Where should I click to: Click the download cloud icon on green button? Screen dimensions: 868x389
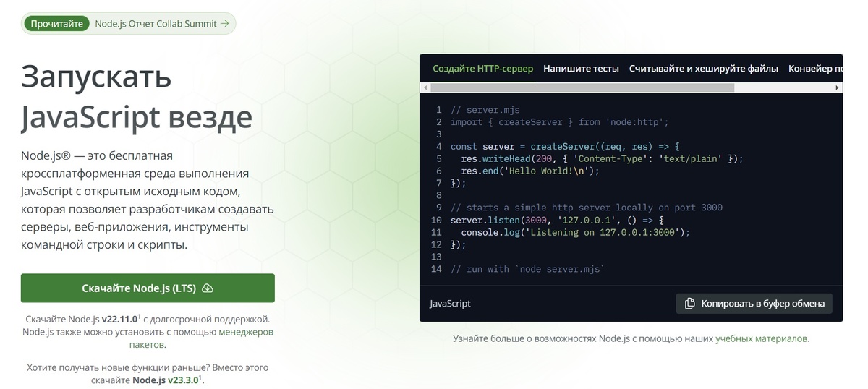pyautogui.click(x=208, y=288)
